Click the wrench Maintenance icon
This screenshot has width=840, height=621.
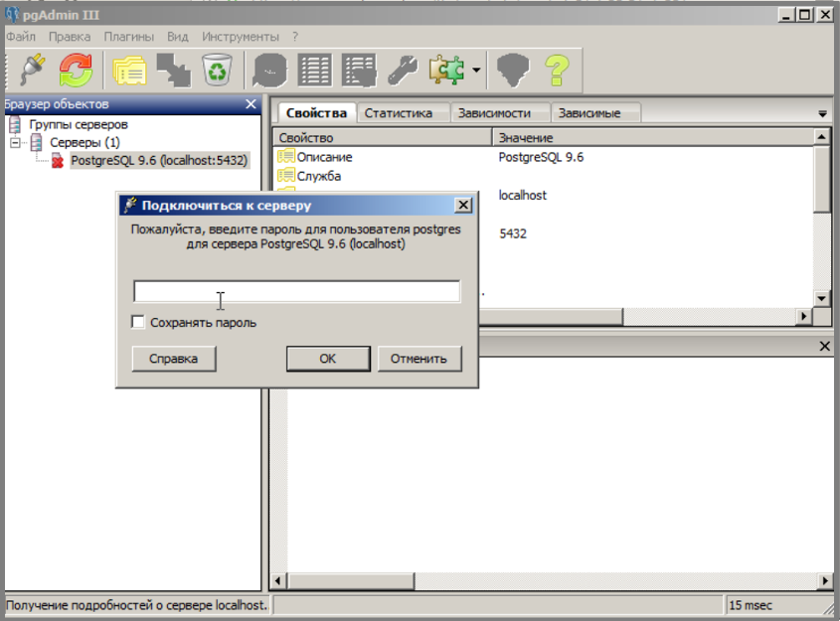[x=403, y=71]
